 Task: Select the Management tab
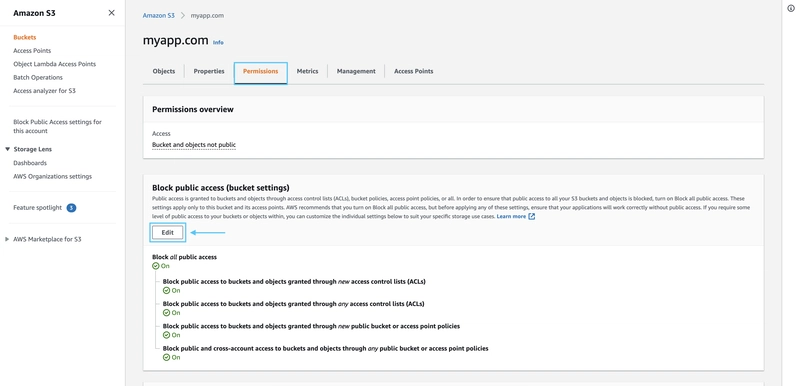tap(356, 71)
